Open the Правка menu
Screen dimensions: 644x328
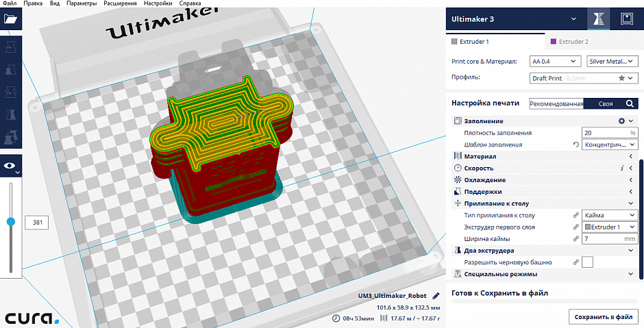pos(33,3)
